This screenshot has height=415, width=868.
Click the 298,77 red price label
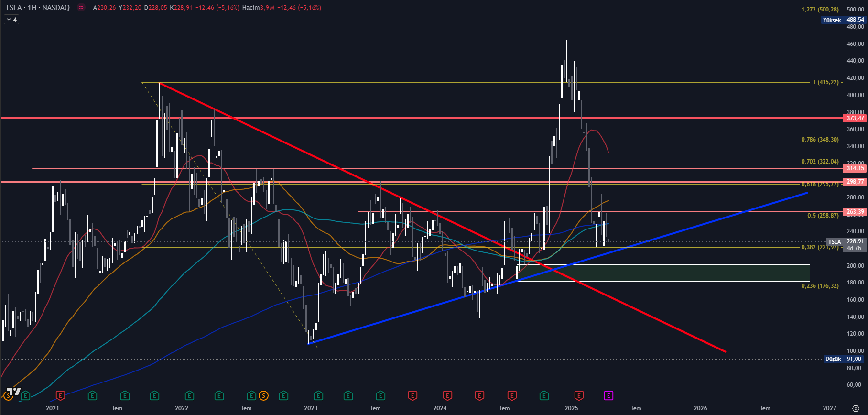[855, 182]
